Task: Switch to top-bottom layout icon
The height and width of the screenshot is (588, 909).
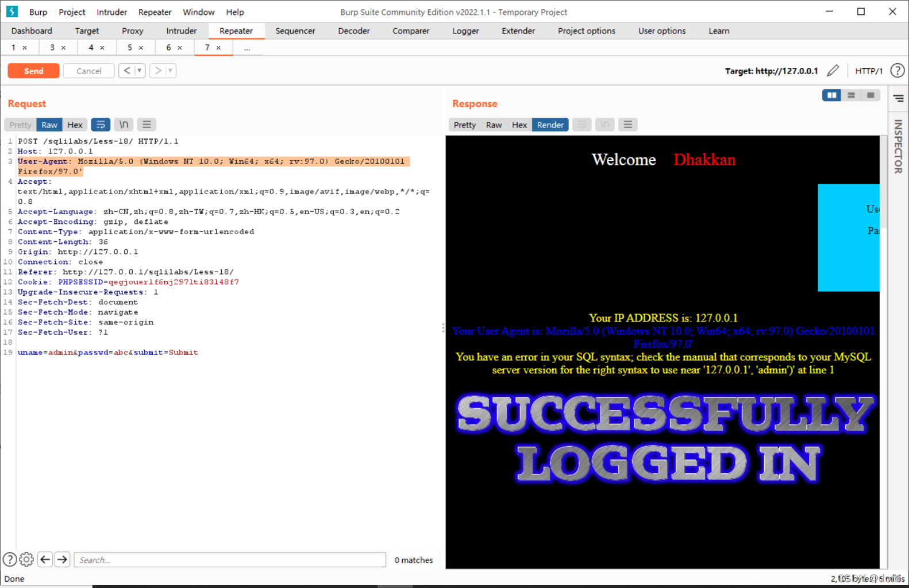Action: (851, 95)
